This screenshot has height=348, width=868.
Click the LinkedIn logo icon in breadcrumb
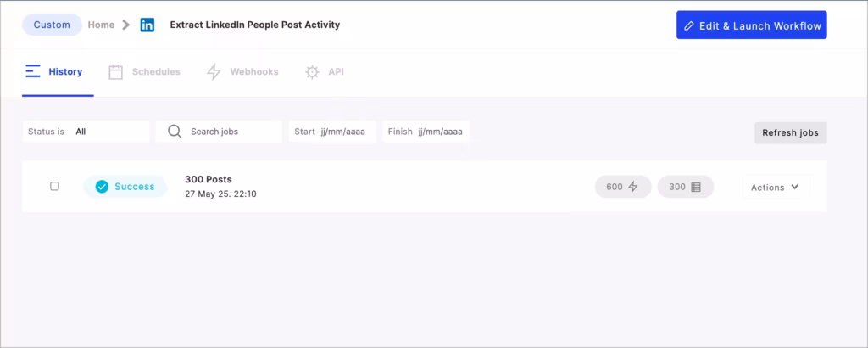pyautogui.click(x=147, y=25)
